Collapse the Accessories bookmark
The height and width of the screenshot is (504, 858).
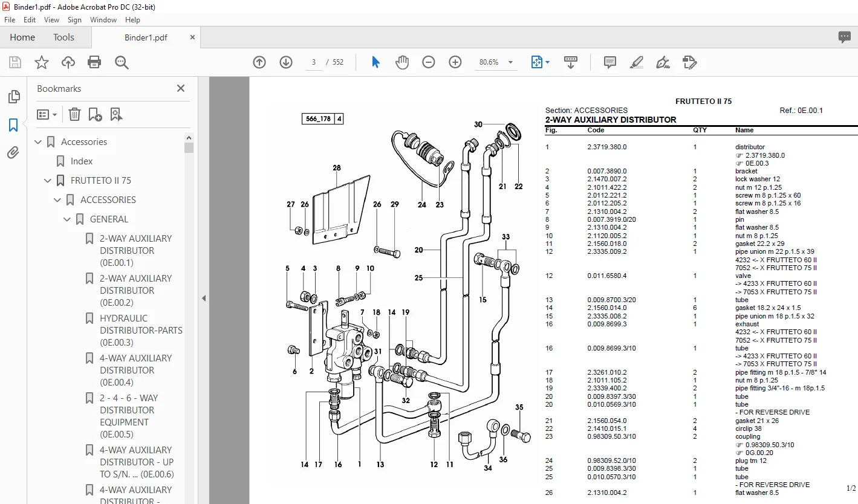(x=39, y=142)
